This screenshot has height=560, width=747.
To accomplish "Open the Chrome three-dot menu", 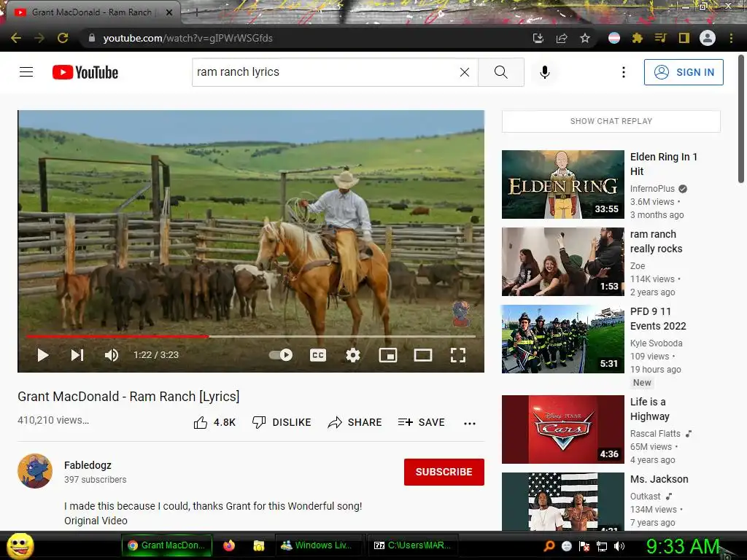I will pos(731,38).
